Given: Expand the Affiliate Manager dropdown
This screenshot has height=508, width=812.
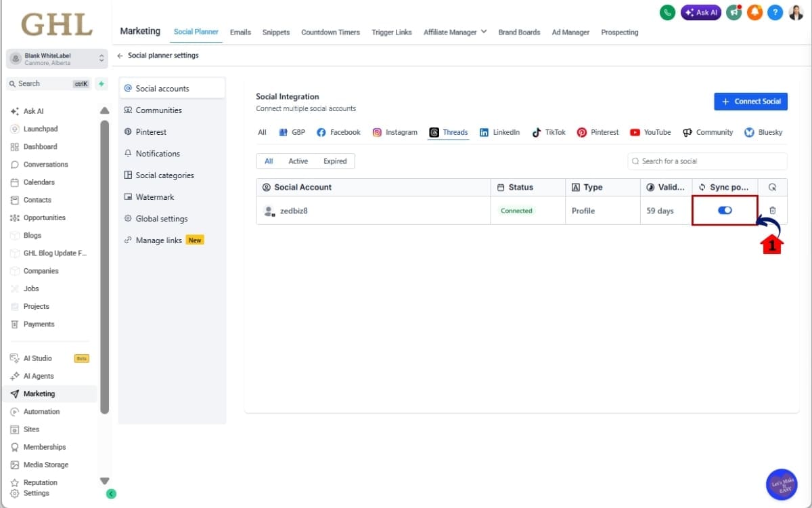Looking at the screenshot, I should 455,32.
